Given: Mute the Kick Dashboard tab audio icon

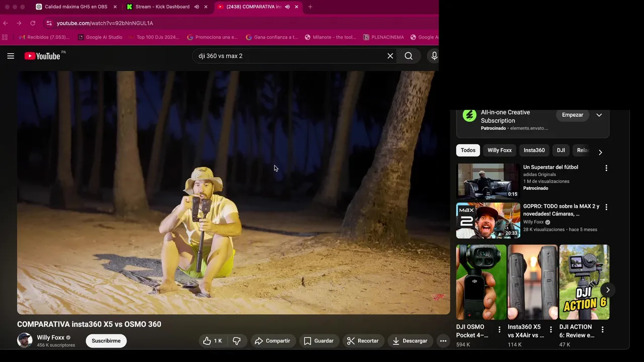Looking at the screenshot, I should (x=197, y=7).
